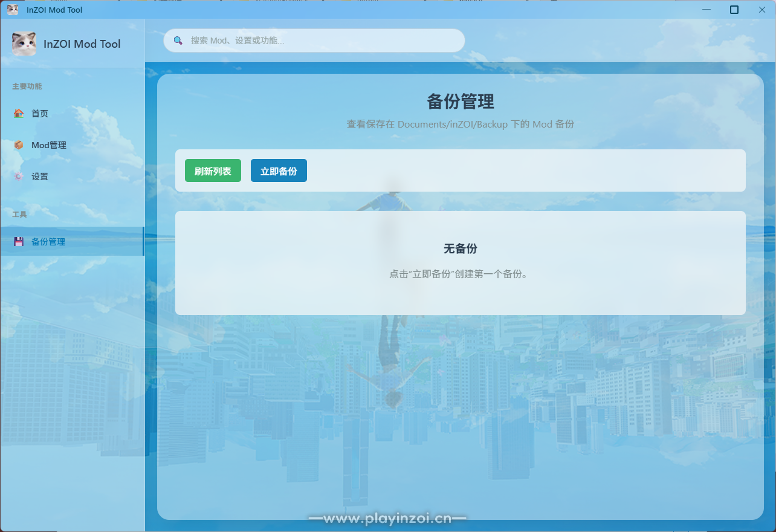The width and height of the screenshot is (776, 532).
Task: Maximize the InZOI Mod Tool window
Action: [x=734, y=10]
